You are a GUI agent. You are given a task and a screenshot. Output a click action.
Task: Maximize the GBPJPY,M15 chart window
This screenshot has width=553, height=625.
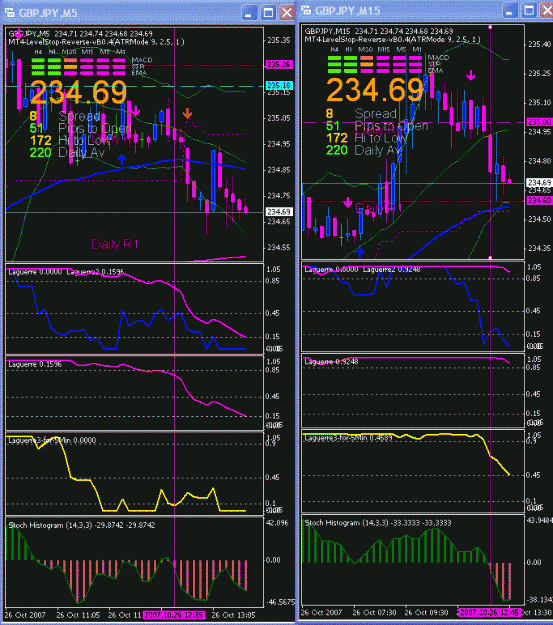pyautogui.click(x=529, y=11)
